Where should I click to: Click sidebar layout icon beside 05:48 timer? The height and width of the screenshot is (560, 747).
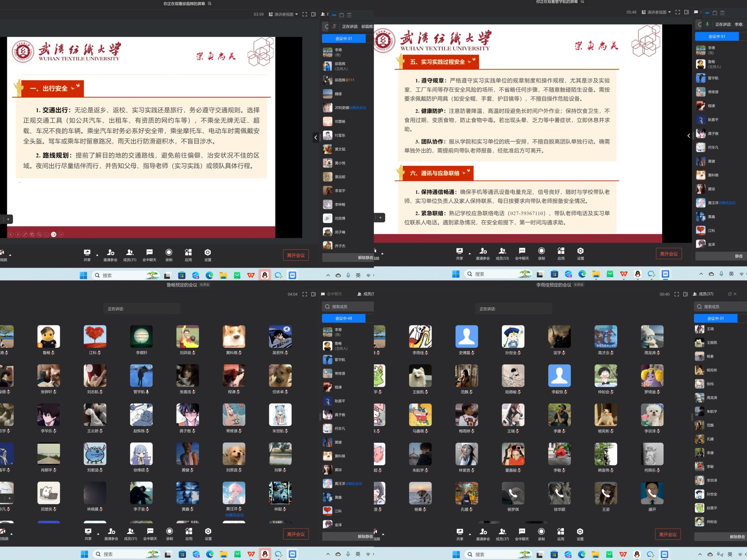point(686,12)
